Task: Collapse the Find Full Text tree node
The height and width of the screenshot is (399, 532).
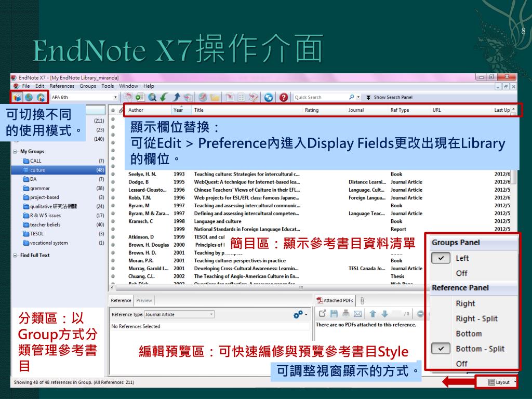Action: [15, 255]
